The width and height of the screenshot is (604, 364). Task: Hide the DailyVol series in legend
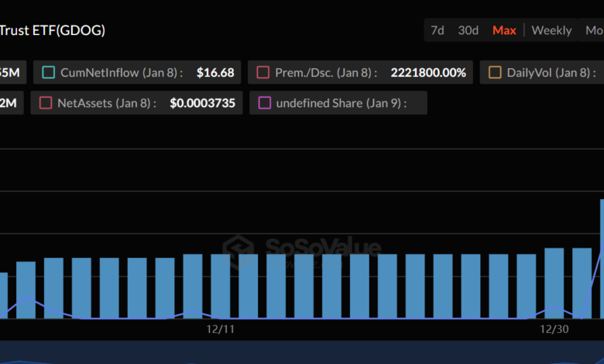495,73
